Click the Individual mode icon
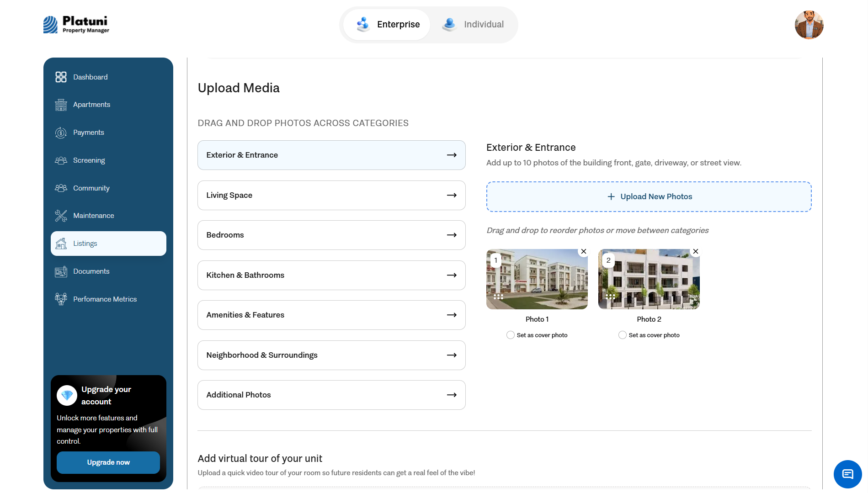The height and width of the screenshot is (493, 868). [x=450, y=24]
